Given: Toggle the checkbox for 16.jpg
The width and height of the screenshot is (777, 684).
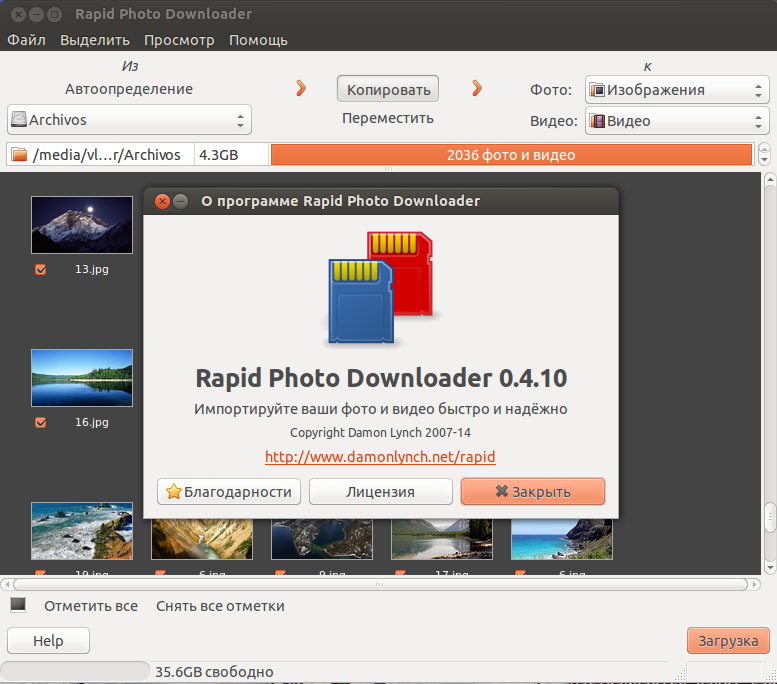Looking at the screenshot, I should coord(41,422).
